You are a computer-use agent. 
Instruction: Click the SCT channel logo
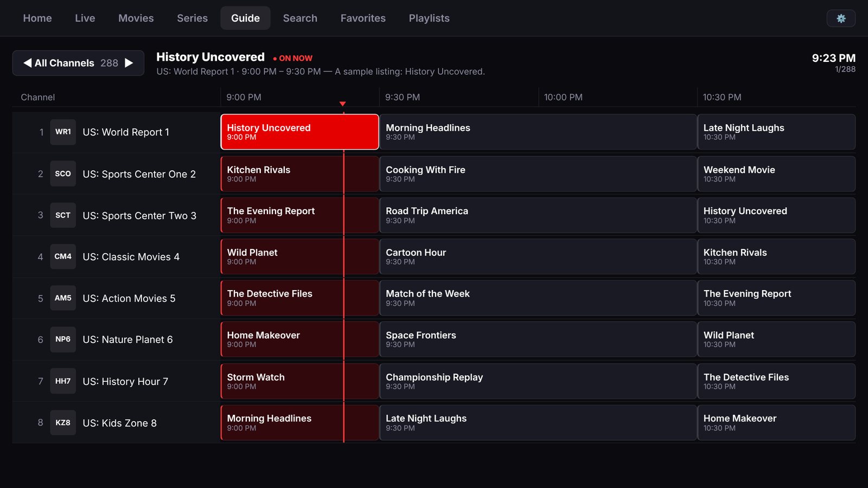(x=63, y=215)
